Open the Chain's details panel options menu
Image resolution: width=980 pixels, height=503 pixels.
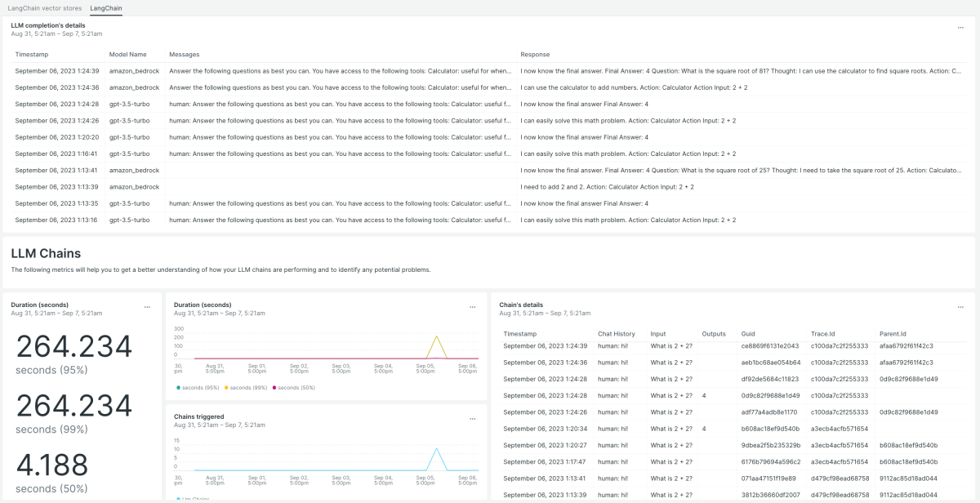tap(960, 307)
